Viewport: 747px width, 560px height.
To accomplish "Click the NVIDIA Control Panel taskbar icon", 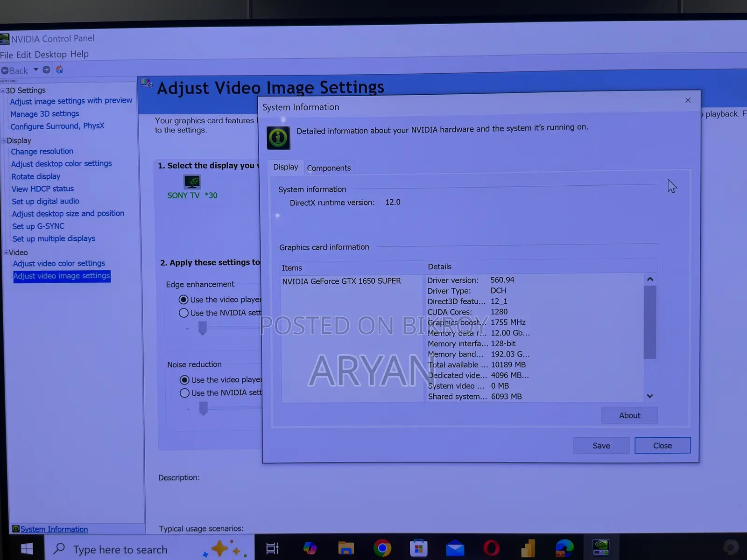I will coord(600,547).
